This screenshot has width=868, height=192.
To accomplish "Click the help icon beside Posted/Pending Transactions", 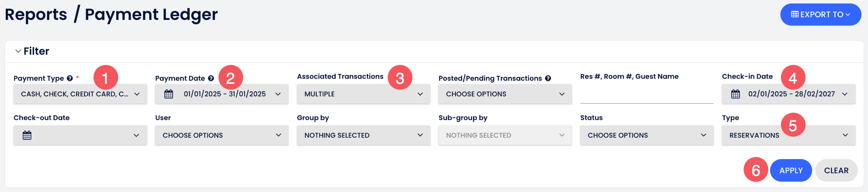I will tap(548, 79).
